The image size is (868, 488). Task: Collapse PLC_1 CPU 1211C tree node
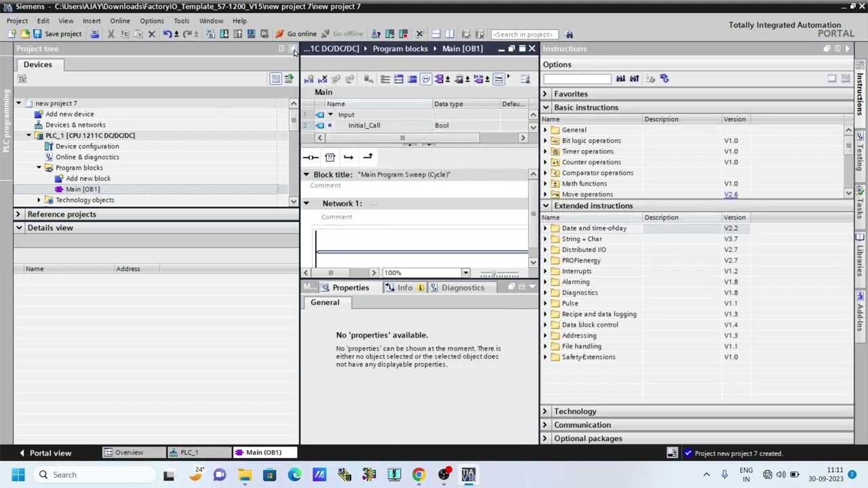click(x=29, y=136)
